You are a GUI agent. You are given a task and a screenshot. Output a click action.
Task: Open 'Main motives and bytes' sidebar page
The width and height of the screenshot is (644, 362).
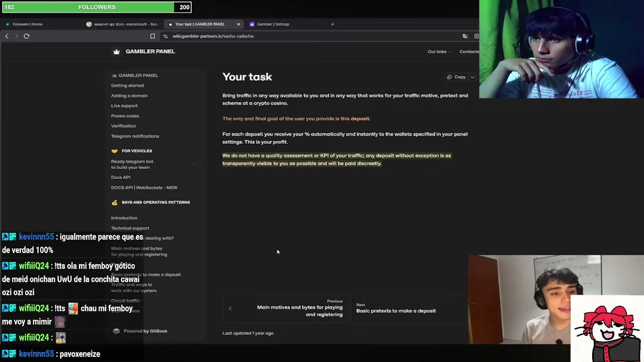139,251
